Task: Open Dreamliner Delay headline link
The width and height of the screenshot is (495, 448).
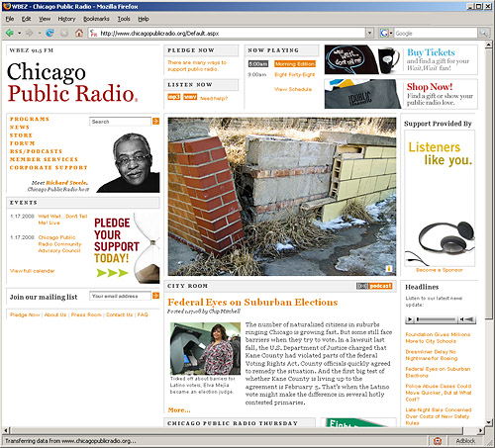Action: (x=432, y=355)
